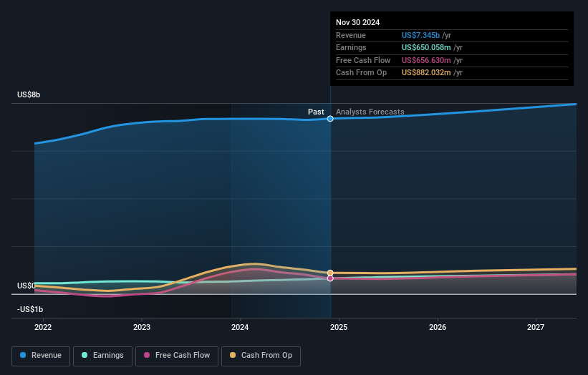Click the US$7.345b revenue value
588x375 pixels.
tap(420, 35)
